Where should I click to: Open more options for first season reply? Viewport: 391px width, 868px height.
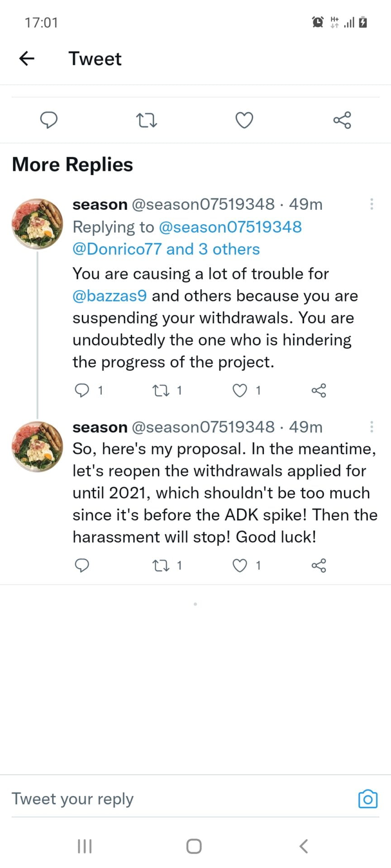pyautogui.click(x=372, y=204)
